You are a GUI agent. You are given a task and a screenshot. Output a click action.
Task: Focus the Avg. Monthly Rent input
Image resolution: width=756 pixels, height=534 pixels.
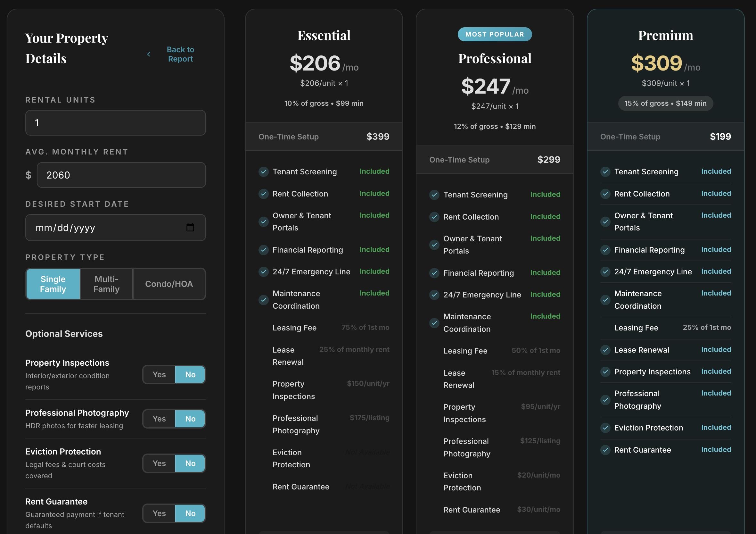click(x=121, y=175)
